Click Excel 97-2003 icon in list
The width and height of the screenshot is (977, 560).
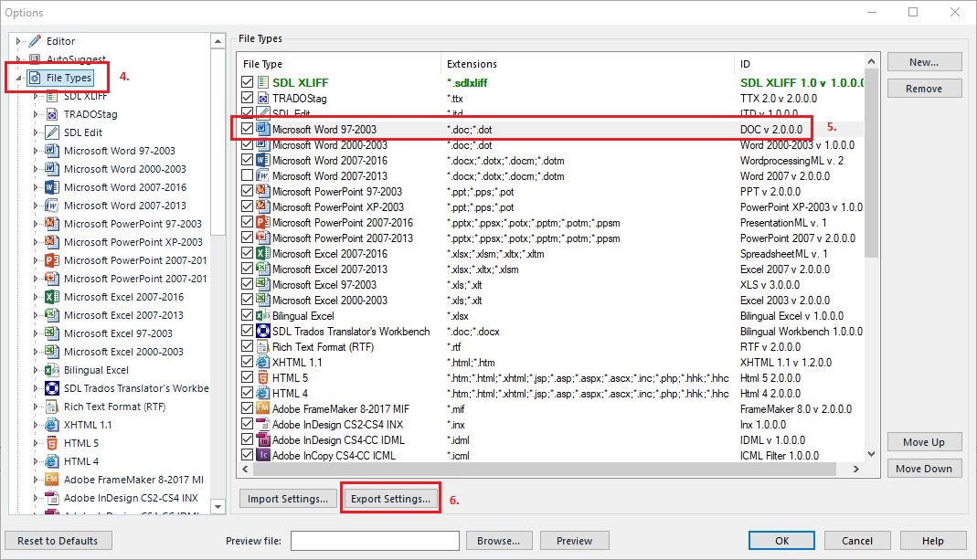pyautogui.click(x=263, y=285)
